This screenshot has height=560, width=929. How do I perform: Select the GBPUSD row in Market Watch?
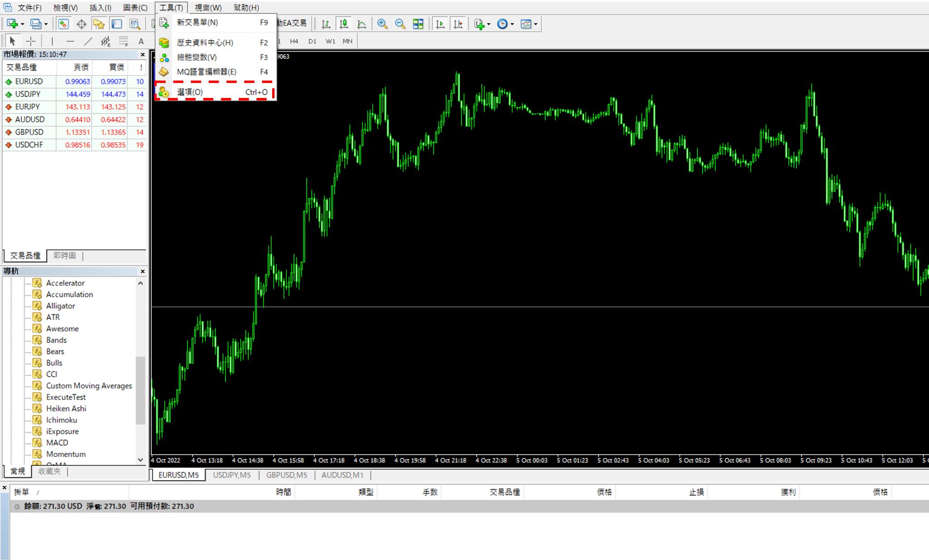point(74,132)
